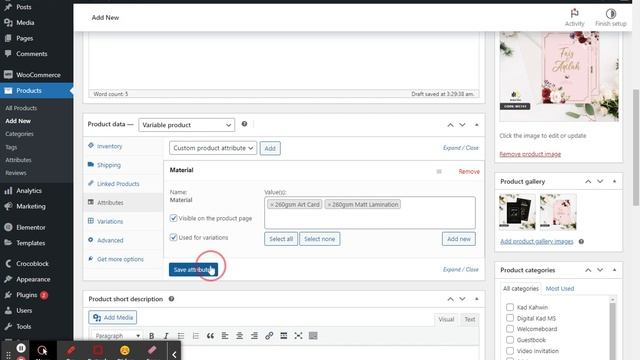
Task: Select the red rectangle annotation tool
Action: (98, 351)
